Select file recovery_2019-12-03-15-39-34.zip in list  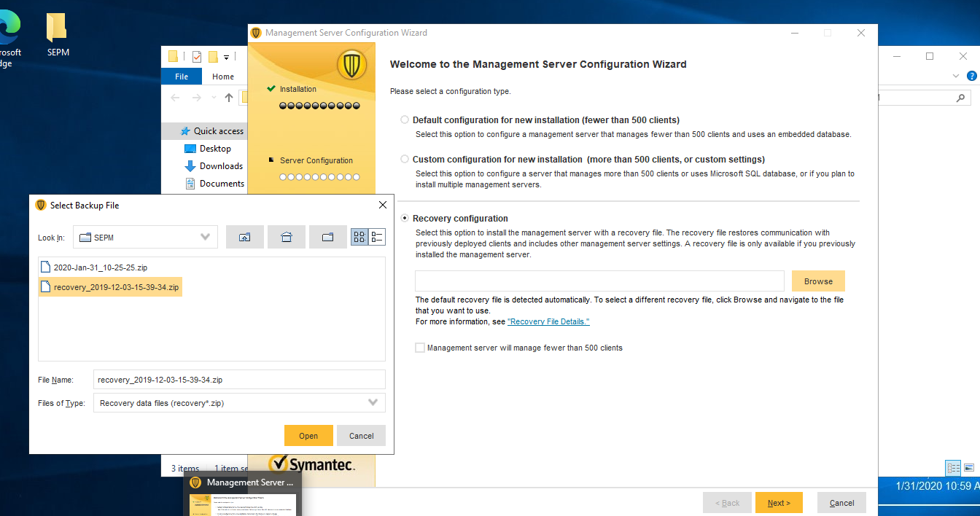[110, 287]
